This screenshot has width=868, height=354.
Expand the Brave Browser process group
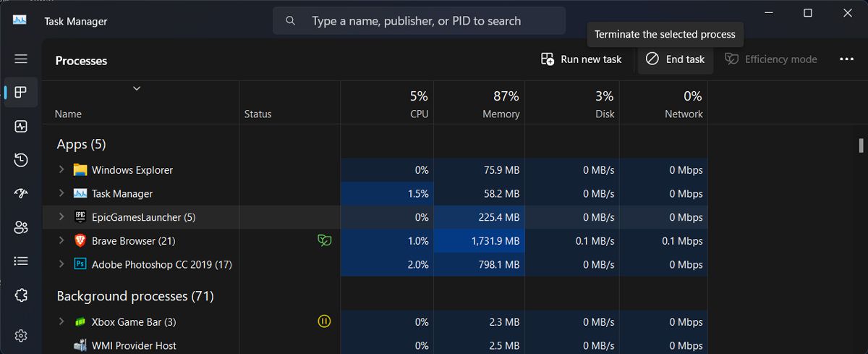[x=61, y=241]
